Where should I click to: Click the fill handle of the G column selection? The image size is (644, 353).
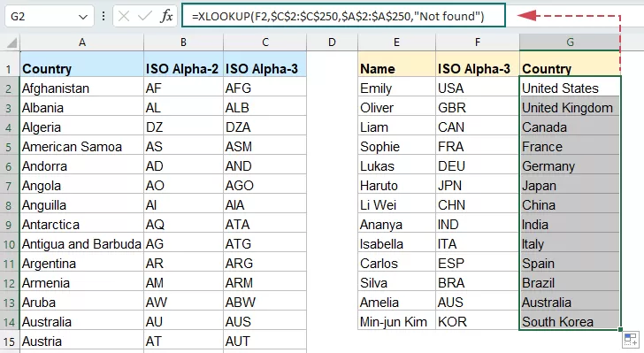click(x=620, y=329)
